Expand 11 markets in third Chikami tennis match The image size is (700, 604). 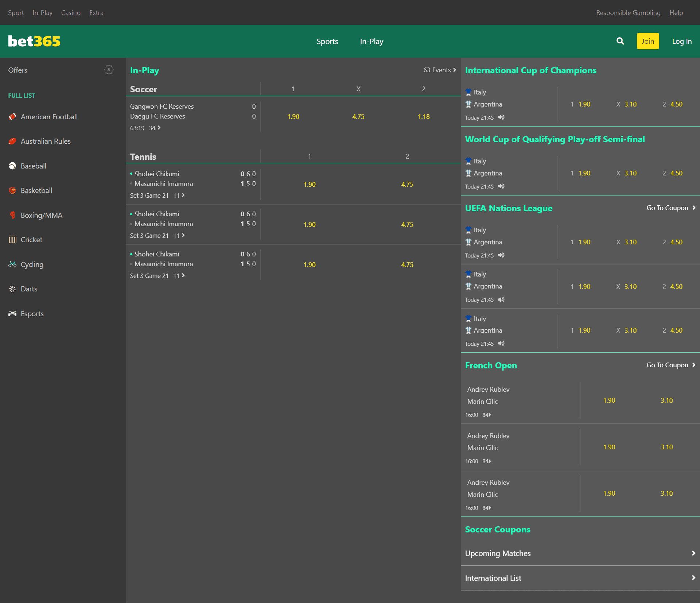[179, 276]
